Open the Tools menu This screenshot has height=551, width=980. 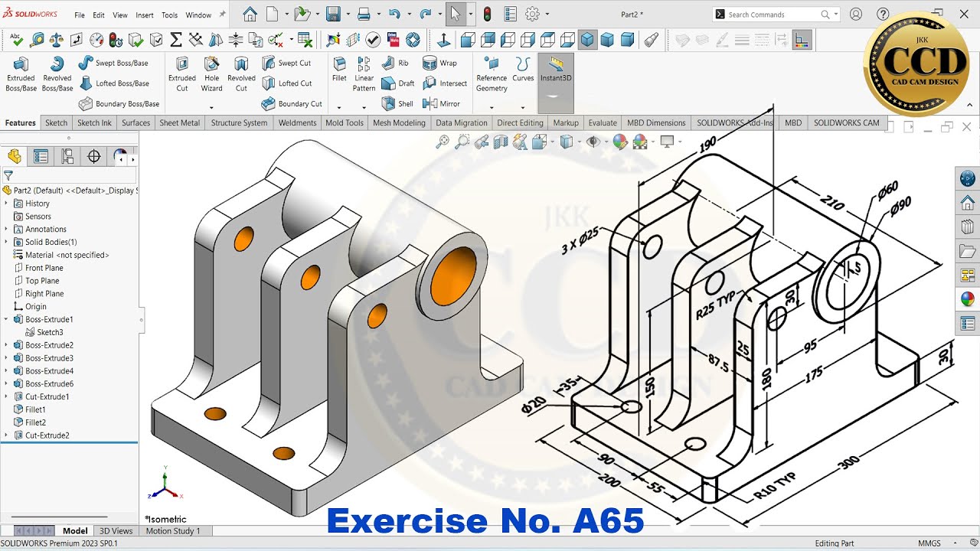tap(170, 15)
